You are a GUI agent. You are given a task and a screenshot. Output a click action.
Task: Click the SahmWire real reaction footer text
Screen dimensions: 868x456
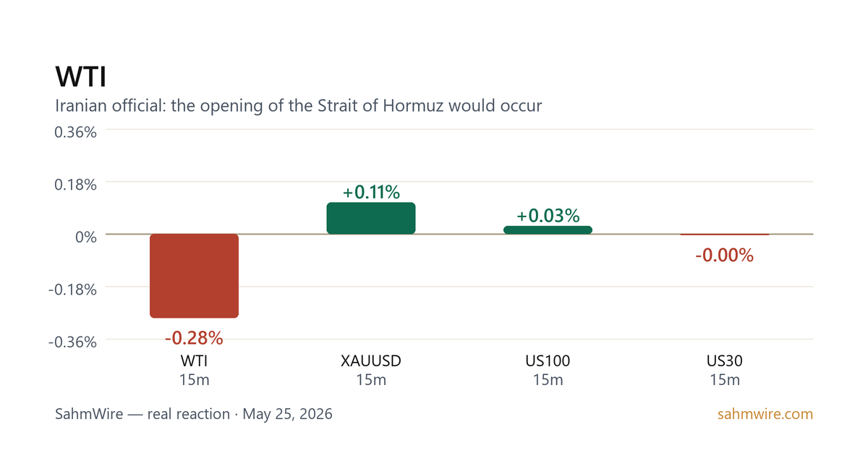click(x=194, y=415)
